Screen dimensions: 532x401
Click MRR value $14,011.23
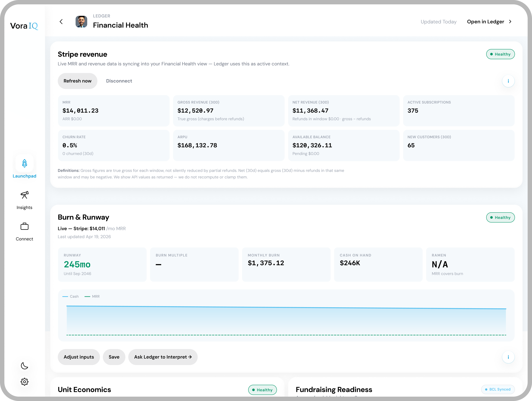pos(80,111)
